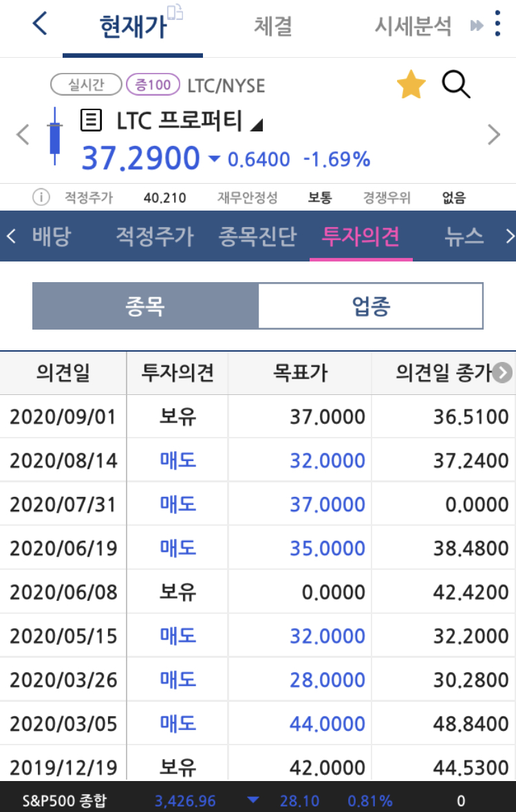Tap 매도 in the 2020/07/31 row
Image resolution: width=516 pixels, height=812 pixels.
(x=178, y=504)
